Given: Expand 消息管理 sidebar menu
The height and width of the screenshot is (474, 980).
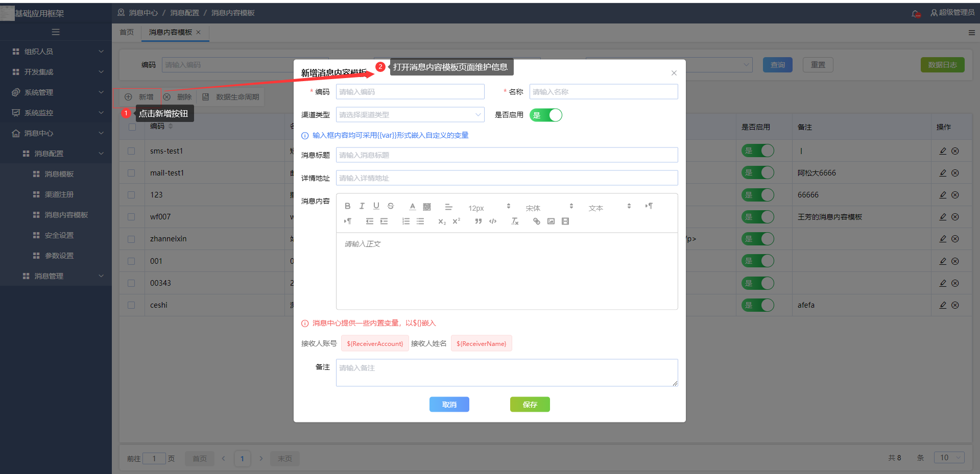Looking at the screenshot, I should (56, 276).
